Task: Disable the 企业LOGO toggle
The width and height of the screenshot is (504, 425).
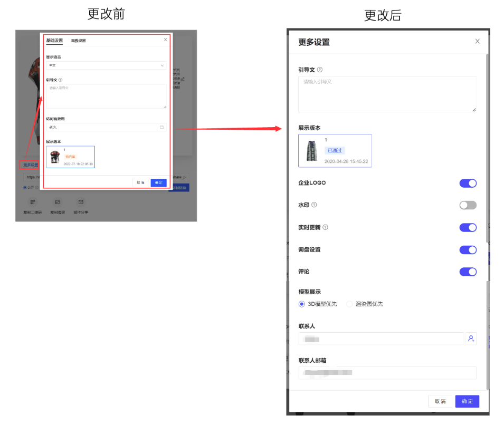Action: [468, 183]
